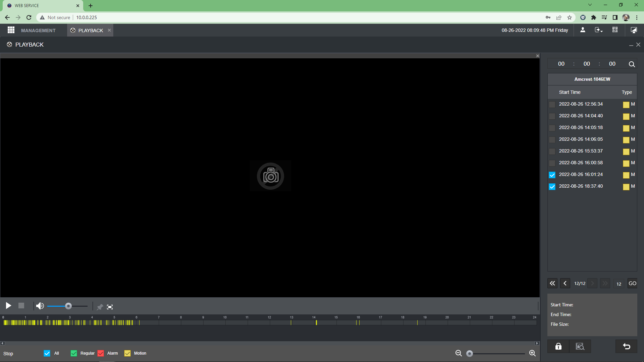Close the video pane with small X
Viewport: 644px width, 362px height.
(x=538, y=56)
